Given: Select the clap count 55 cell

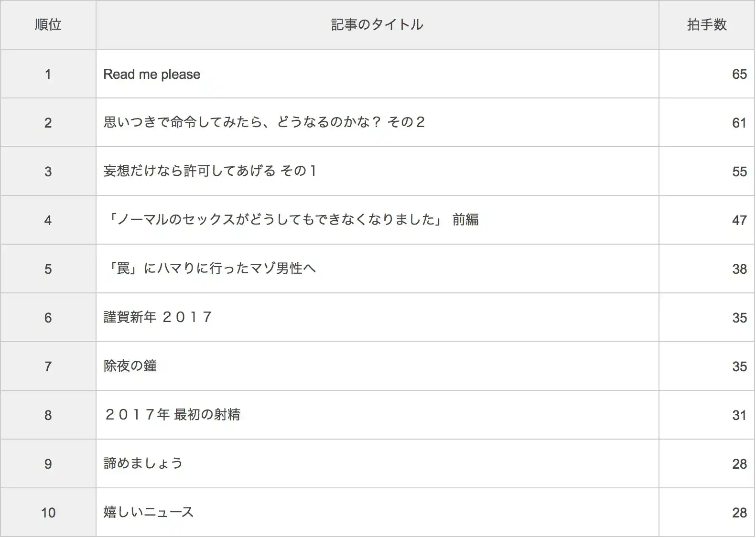Looking at the screenshot, I should pyautogui.click(x=739, y=172).
